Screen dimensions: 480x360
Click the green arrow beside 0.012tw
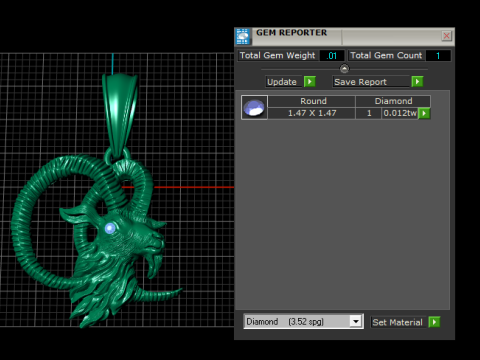click(x=424, y=113)
